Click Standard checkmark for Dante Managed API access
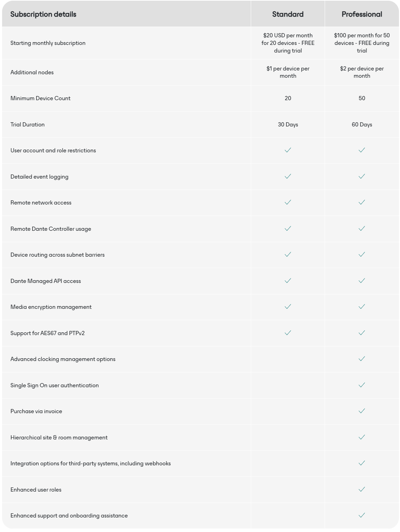Viewport: 400px width, 532px height. pos(288,281)
